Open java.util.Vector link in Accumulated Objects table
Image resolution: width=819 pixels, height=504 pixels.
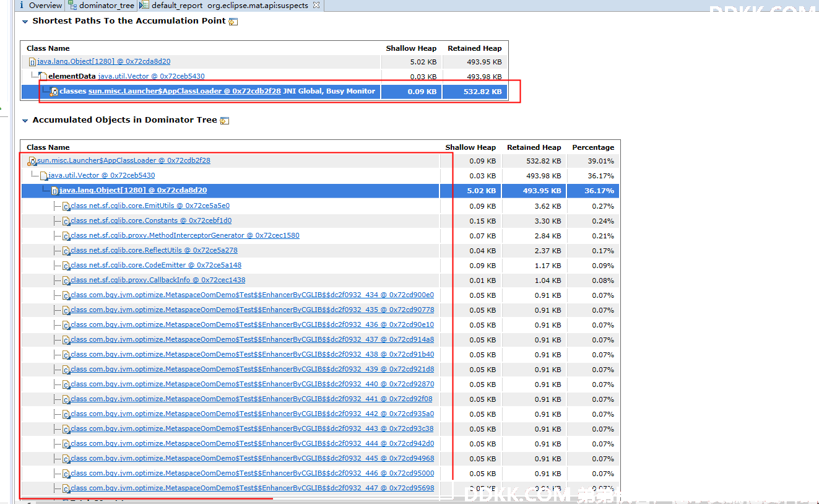point(102,175)
